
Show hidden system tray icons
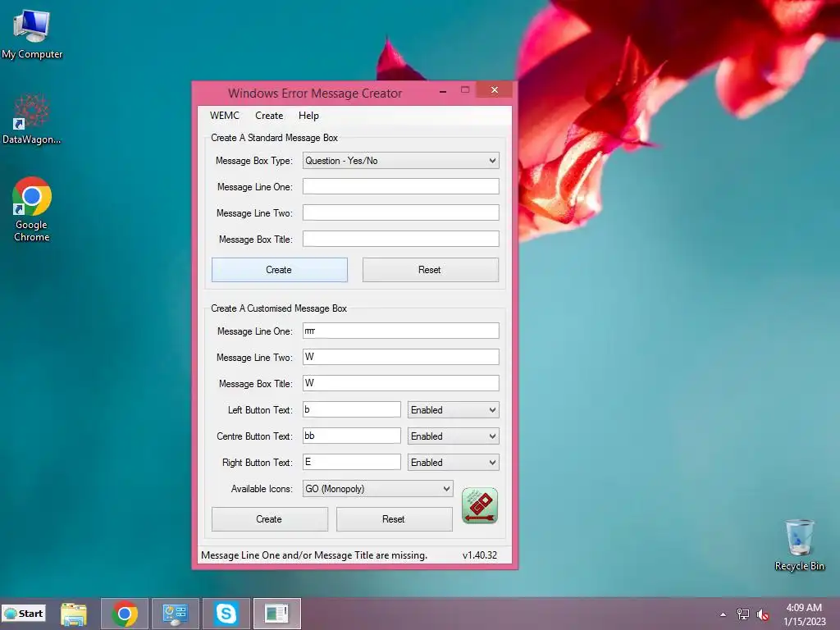click(724, 614)
